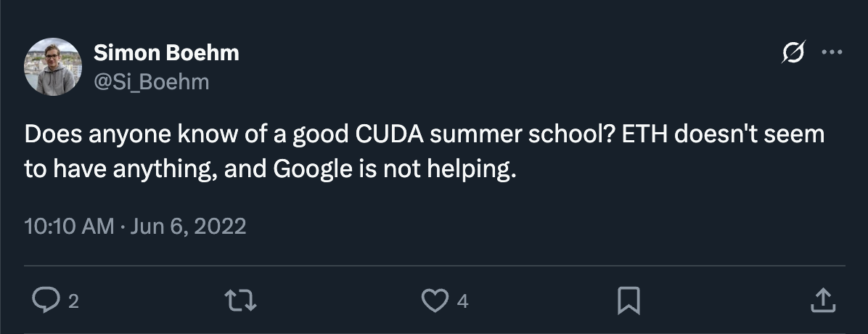Click the word Google in the tweet
Image resolution: width=868 pixels, height=334 pixels.
click(313, 169)
